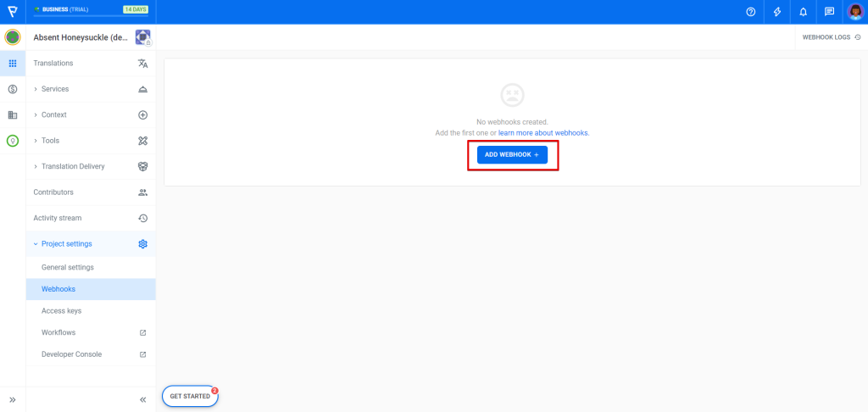
Task: Expand the Services section
Action: coord(55,89)
